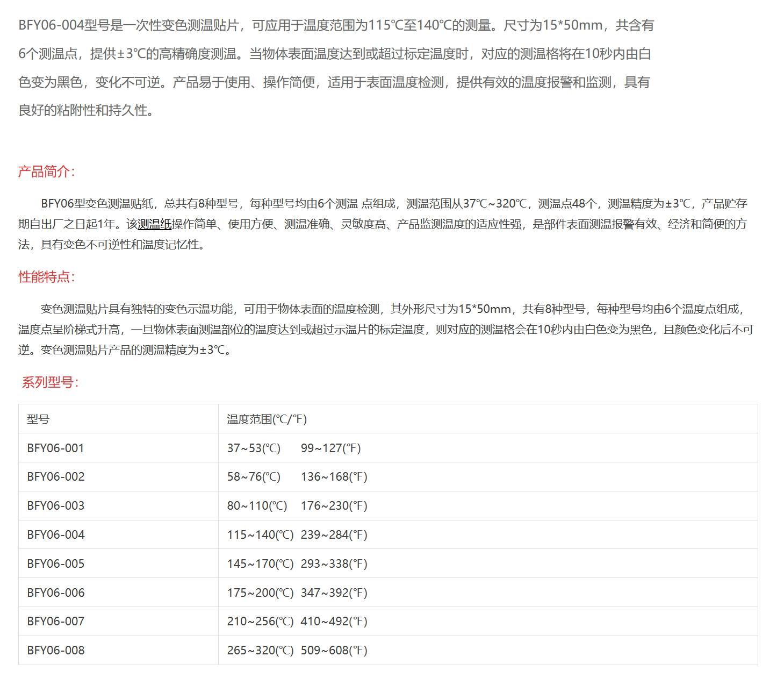Click the 系列型号 heading

pos(51,382)
